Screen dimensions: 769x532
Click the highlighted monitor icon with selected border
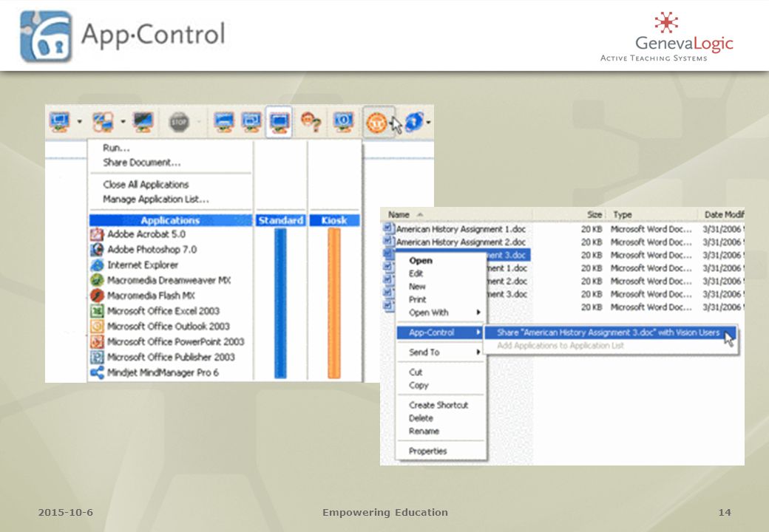coord(279,121)
